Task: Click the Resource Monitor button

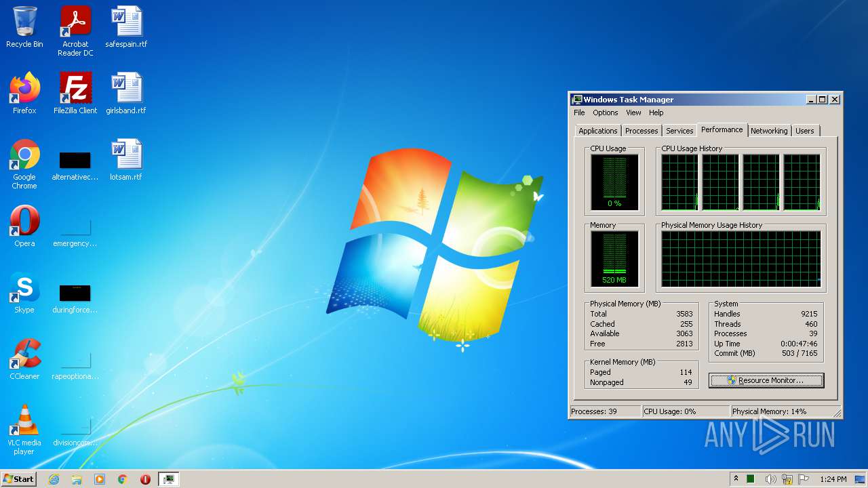Action: (766, 380)
